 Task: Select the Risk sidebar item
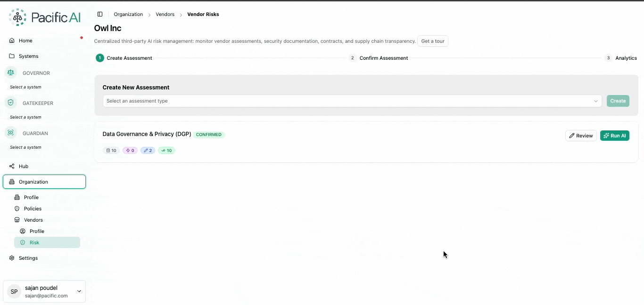[47, 242]
